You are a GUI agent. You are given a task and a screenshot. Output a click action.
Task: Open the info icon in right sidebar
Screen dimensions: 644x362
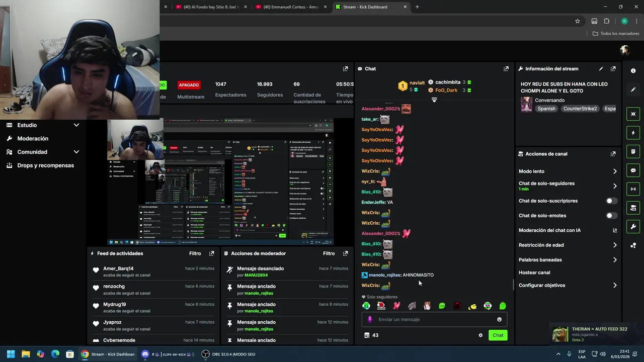[x=633, y=71]
